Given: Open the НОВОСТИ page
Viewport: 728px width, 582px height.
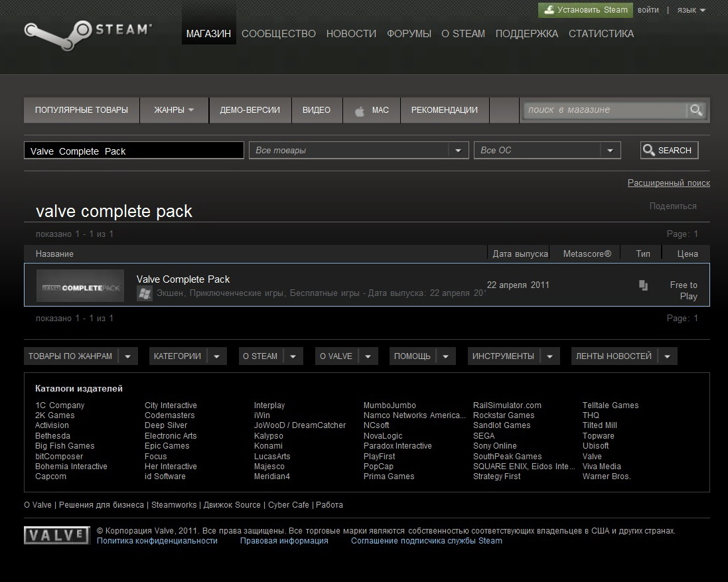Looking at the screenshot, I should coord(351,33).
